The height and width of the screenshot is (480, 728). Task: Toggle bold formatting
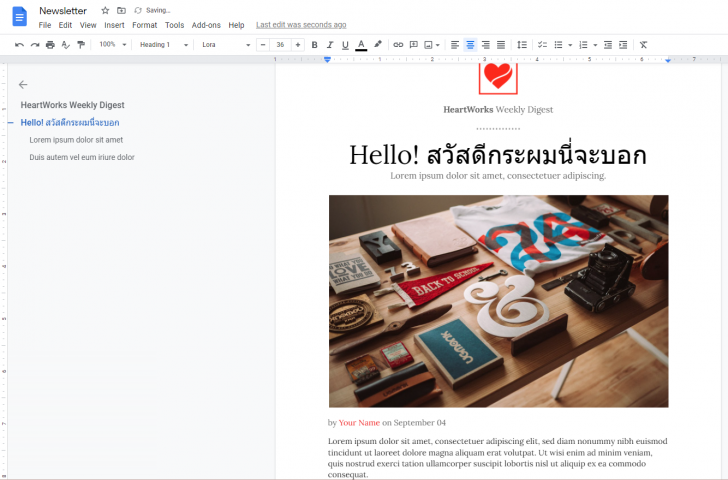pyautogui.click(x=314, y=45)
